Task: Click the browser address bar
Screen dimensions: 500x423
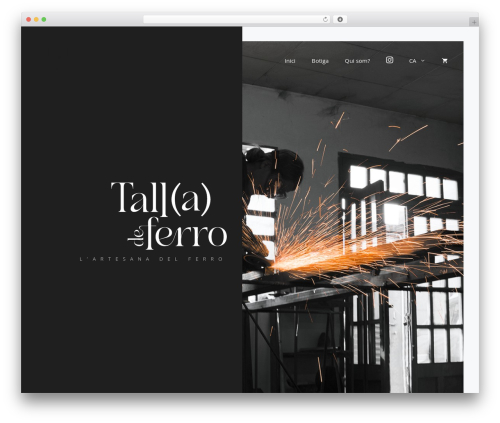Action: (x=237, y=19)
